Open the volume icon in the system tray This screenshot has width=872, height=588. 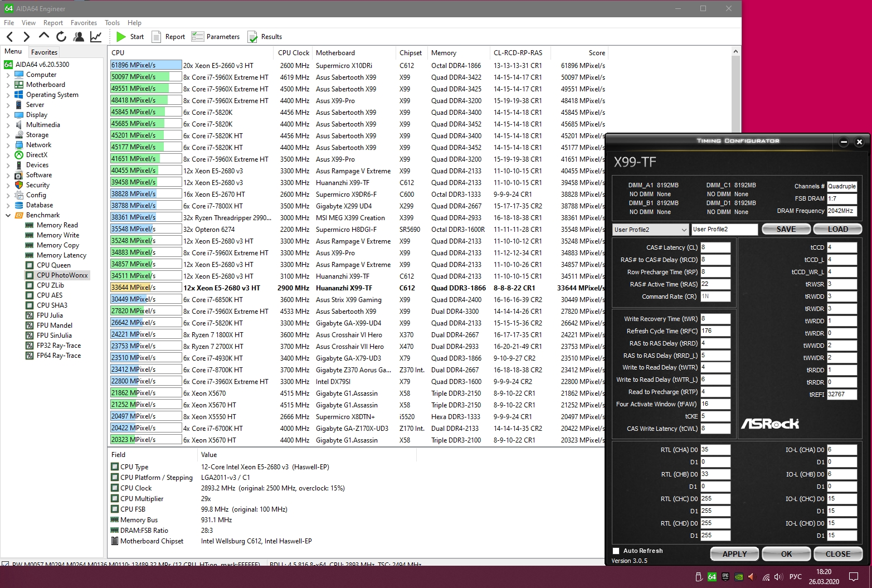778,577
